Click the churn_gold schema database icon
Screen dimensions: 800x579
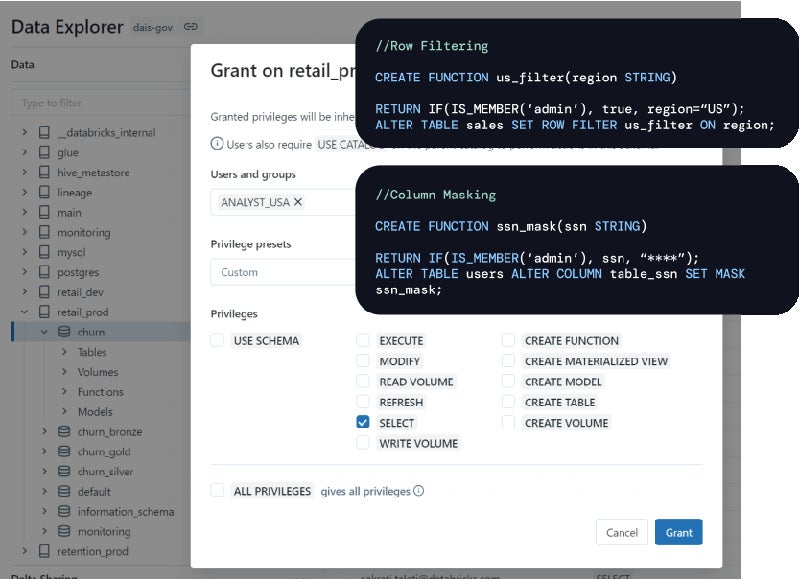[x=64, y=451]
